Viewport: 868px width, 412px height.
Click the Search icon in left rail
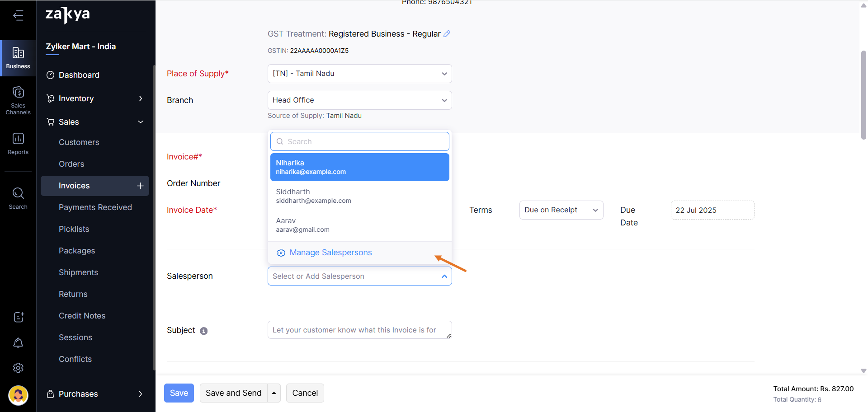18,198
